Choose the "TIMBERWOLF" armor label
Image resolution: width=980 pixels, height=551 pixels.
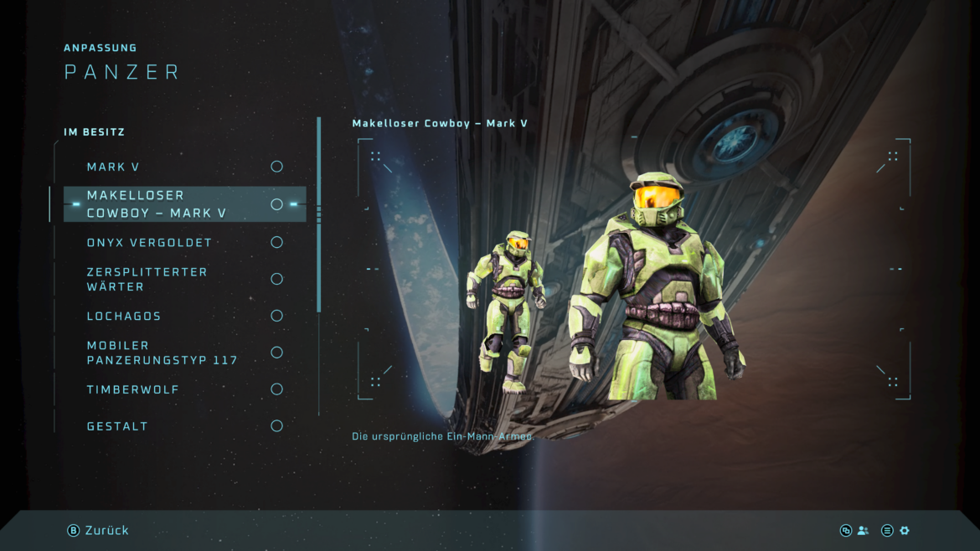click(133, 390)
